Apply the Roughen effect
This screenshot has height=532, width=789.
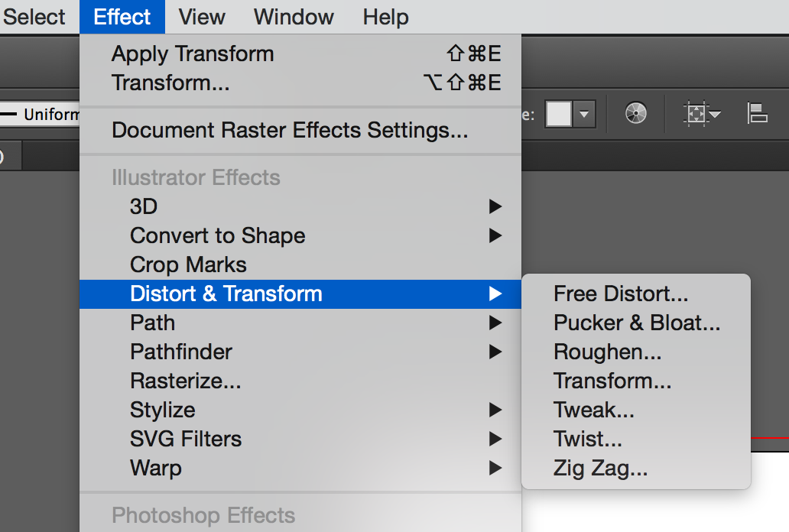(x=607, y=352)
